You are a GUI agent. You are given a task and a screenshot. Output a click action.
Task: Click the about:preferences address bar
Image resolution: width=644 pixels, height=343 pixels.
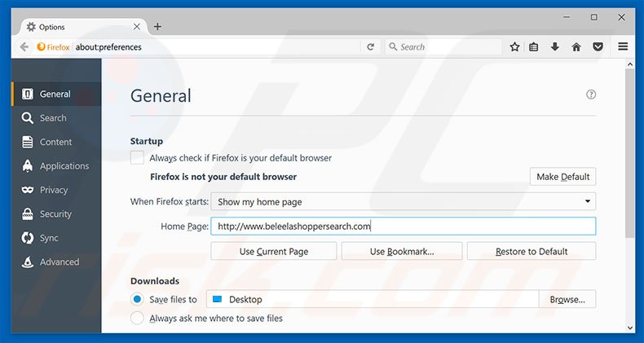pyautogui.click(x=218, y=46)
